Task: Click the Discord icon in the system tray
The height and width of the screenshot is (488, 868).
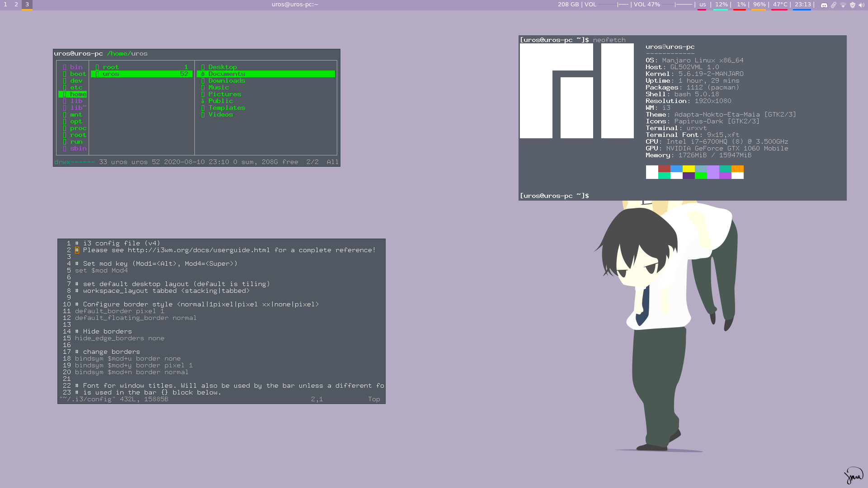Action: (824, 5)
